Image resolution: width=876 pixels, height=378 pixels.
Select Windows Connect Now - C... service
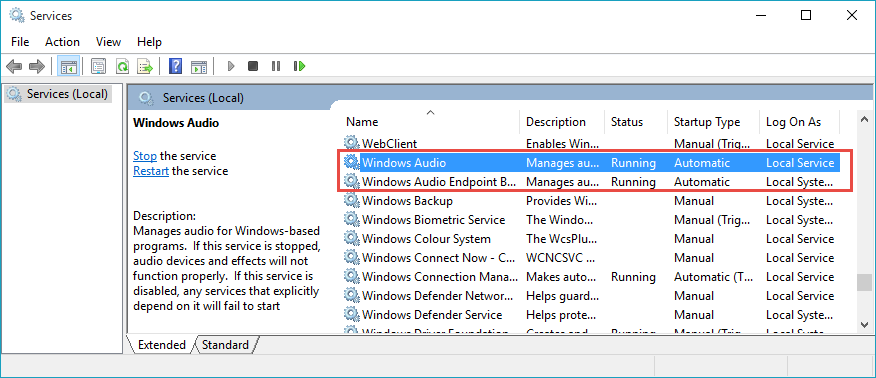pyautogui.click(x=438, y=257)
